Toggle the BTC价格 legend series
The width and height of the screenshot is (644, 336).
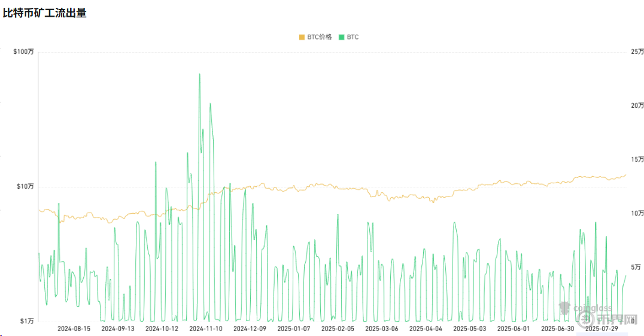315,37
